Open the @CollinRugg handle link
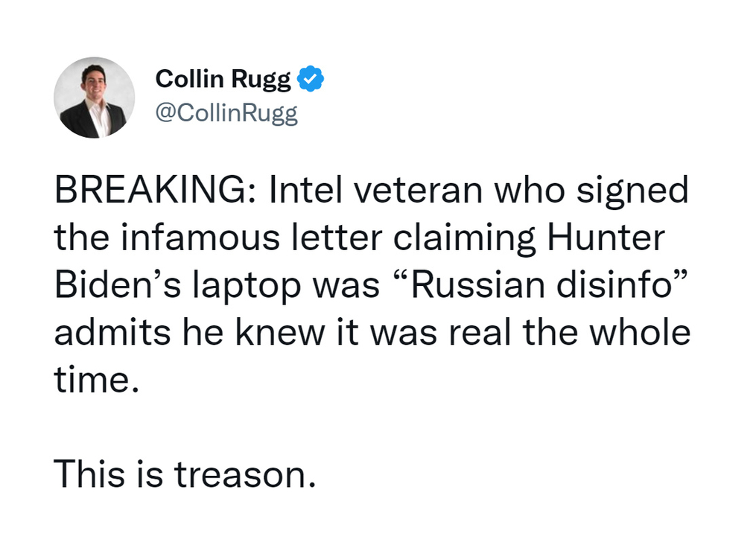Viewport: 756px width, 551px height. pyautogui.click(x=226, y=113)
